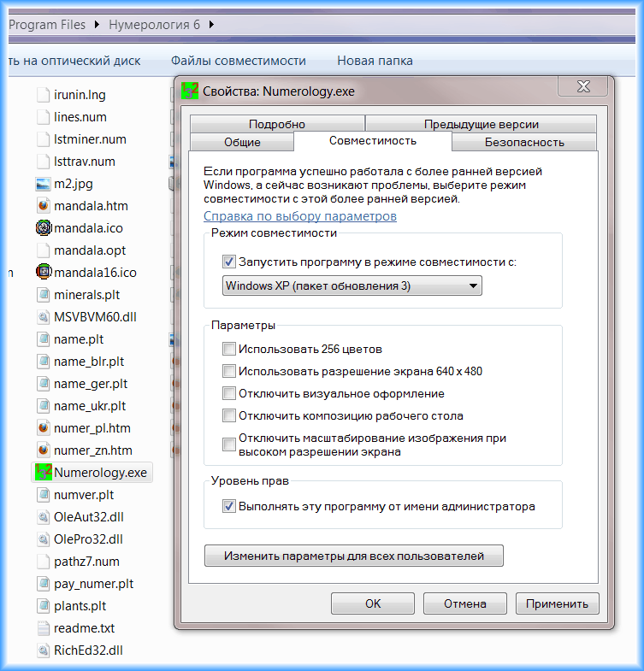Expand breadcrumb arrow after Нумерология 6
The image size is (644, 671).
pos(211,25)
